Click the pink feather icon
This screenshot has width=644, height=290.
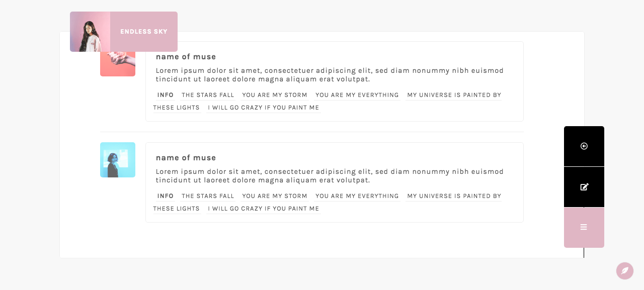(x=624, y=271)
